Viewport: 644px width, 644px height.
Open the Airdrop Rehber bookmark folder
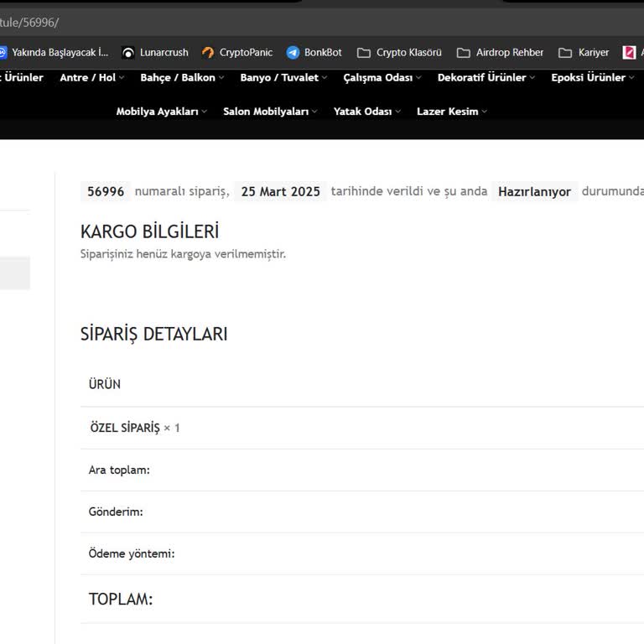click(x=501, y=52)
